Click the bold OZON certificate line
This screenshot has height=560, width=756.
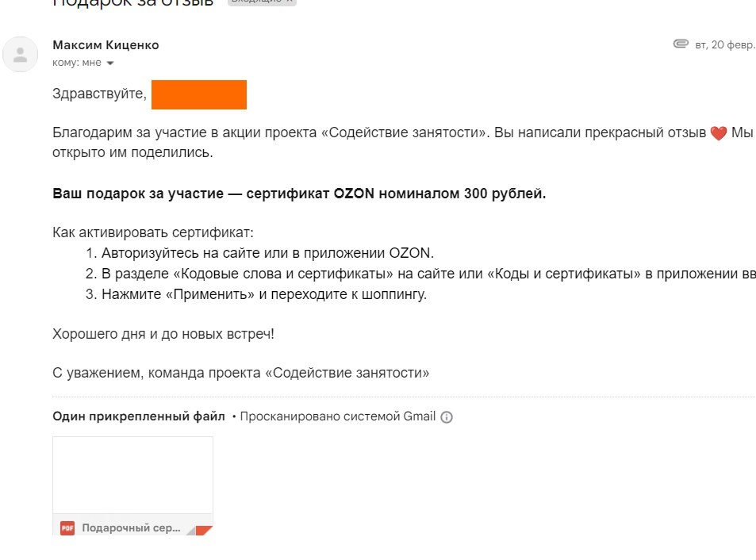point(299,194)
